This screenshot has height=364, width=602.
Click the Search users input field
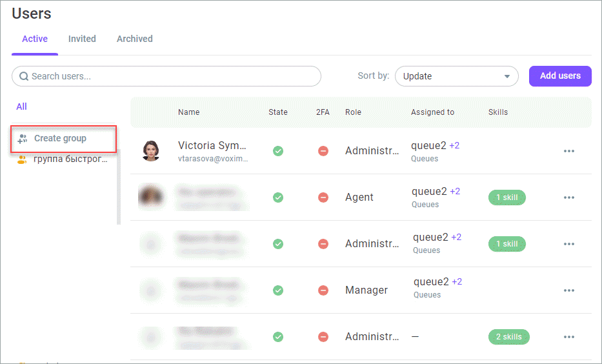coord(166,76)
